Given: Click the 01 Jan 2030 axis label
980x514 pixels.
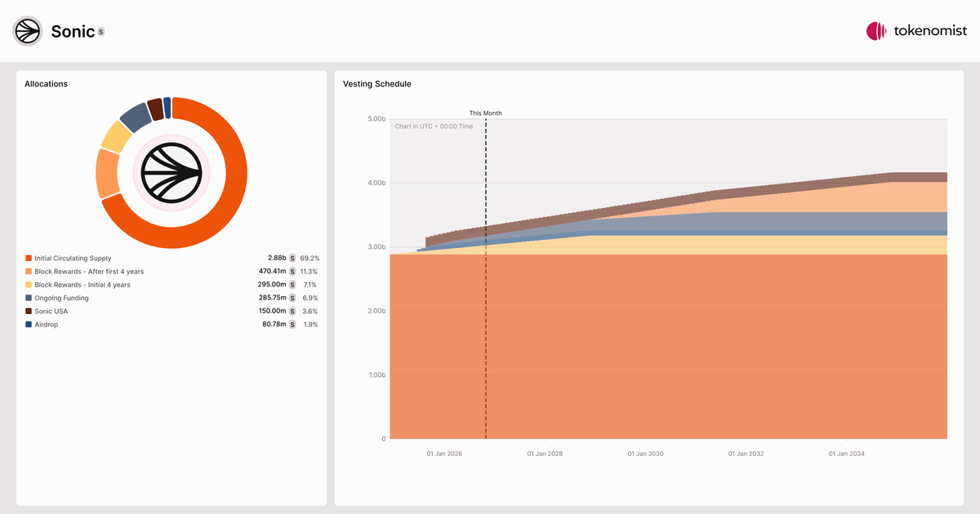Looking at the screenshot, I should tap(645, 454).
